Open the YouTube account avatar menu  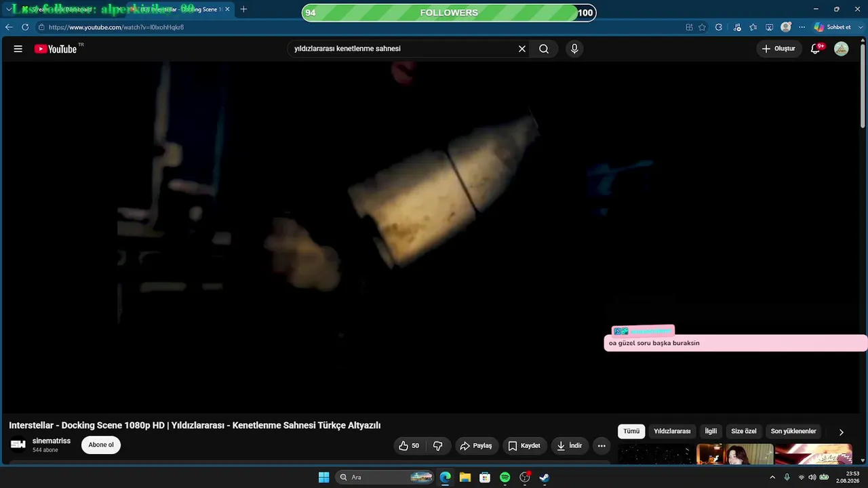(841, 49)
